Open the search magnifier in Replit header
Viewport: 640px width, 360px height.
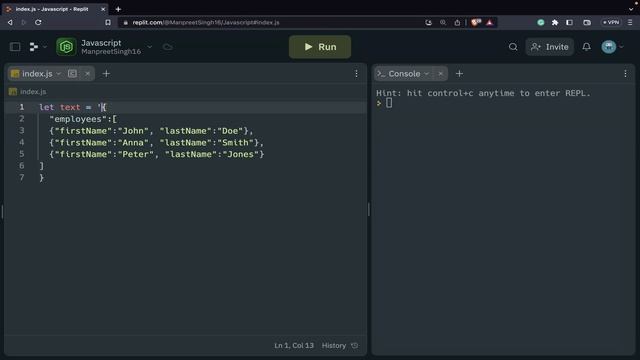coord(513,47)
